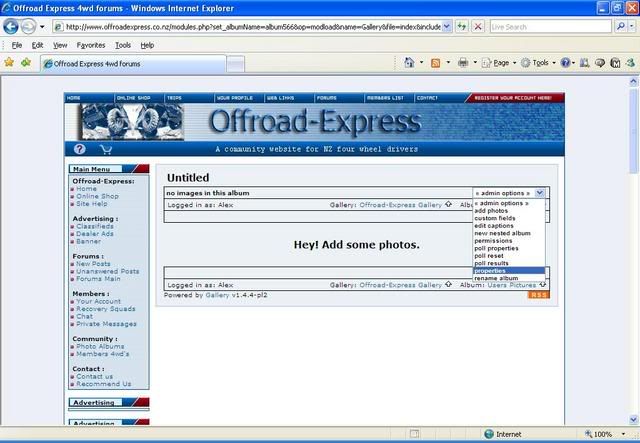Select the Offroad Express 4wd forums tab

tap(133, 64)
